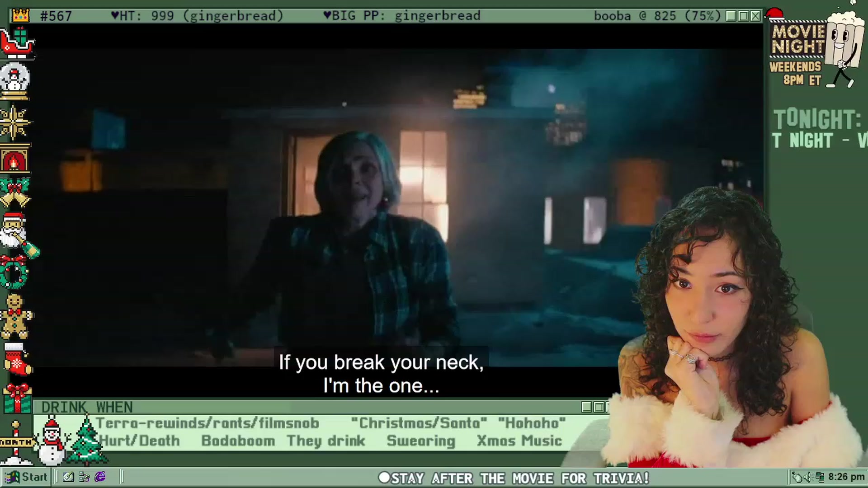Open the Start menu
Screen dimensions: 868x488
pos(26,477)
